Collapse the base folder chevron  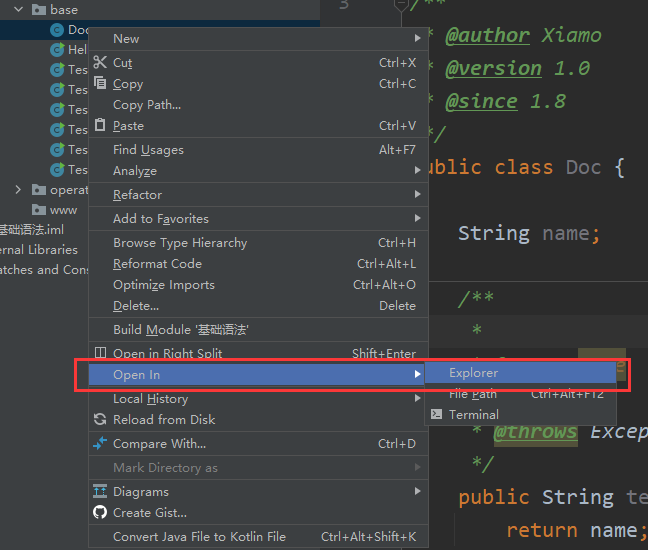pyautogui.click(x=19, y=9)
